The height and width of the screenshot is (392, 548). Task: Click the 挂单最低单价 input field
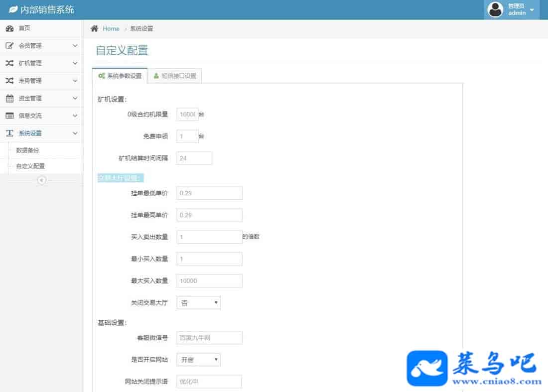click(x=209, y=193)
